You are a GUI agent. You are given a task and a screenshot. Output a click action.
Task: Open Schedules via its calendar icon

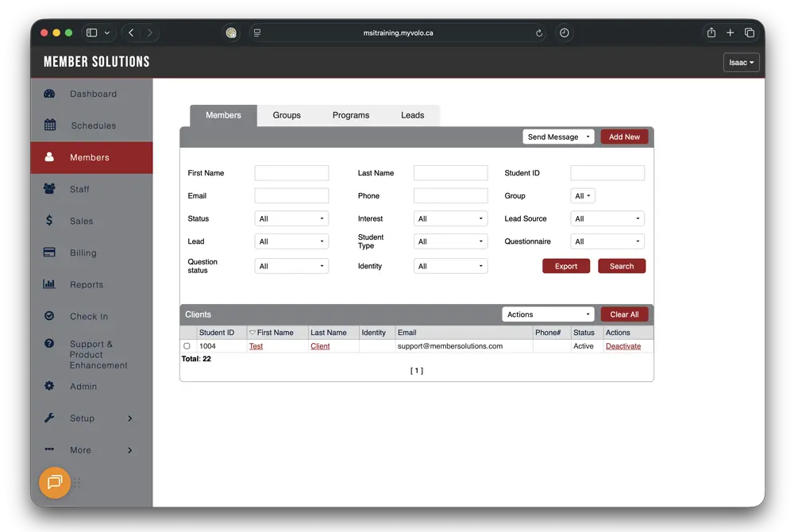click(x=50, y=125)
